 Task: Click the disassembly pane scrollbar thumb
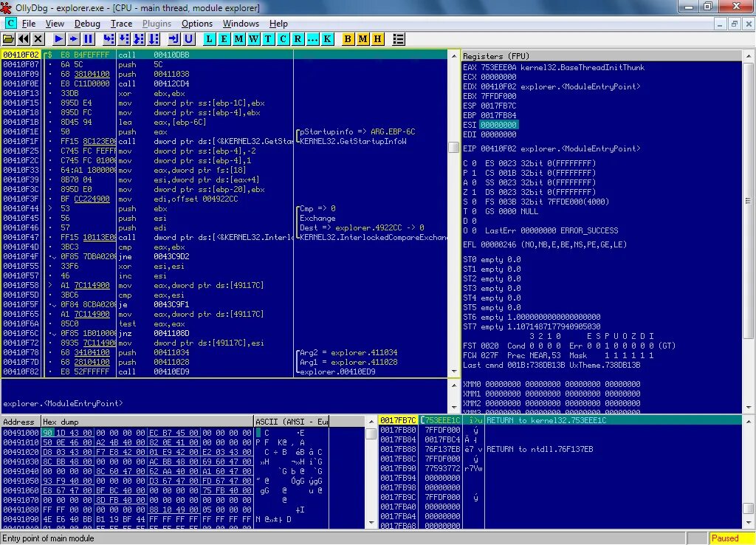[453, 147]
